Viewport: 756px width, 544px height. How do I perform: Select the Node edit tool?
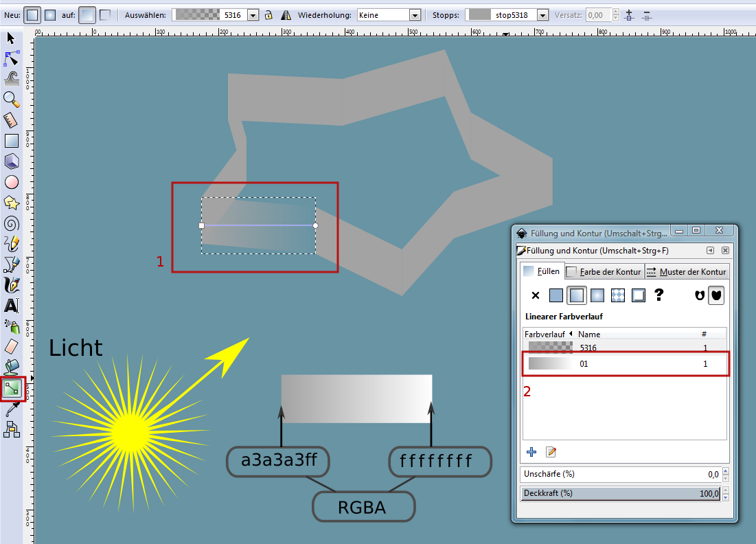click(x=12, y=58)
